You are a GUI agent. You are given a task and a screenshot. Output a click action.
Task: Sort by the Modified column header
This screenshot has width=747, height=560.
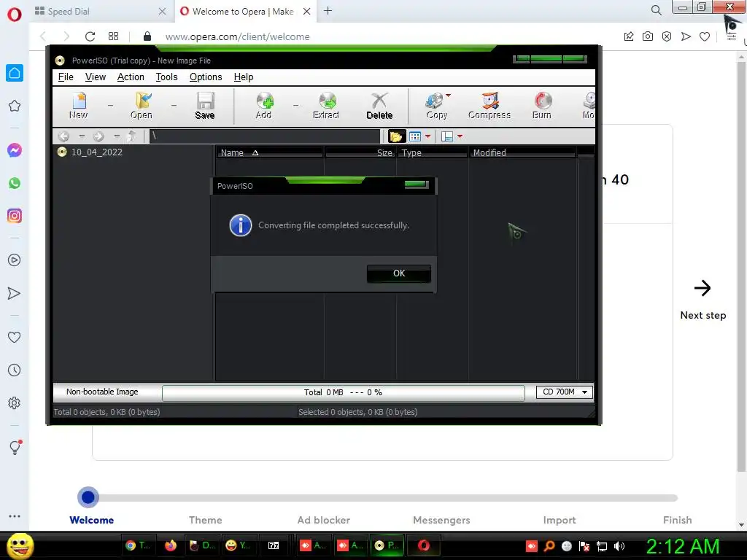[x=522, y=153]
